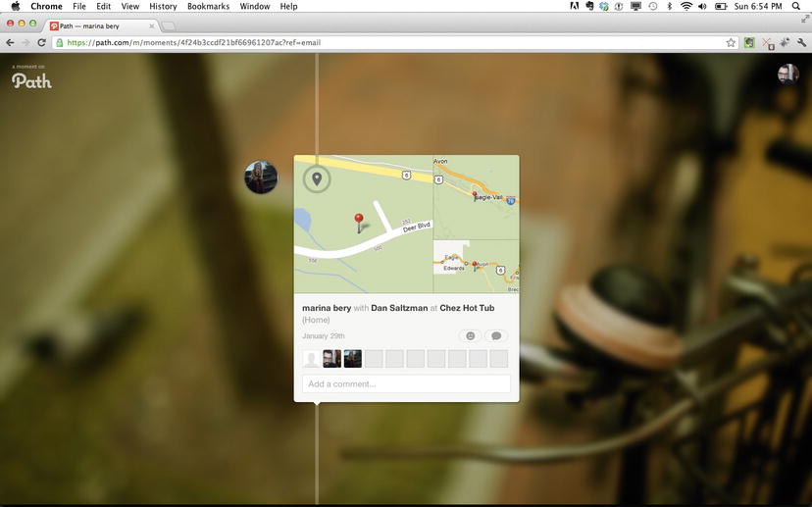Open the Dan Saltzman name link
Viewport: 812px width, 507px height.
[x=399, y=308]
